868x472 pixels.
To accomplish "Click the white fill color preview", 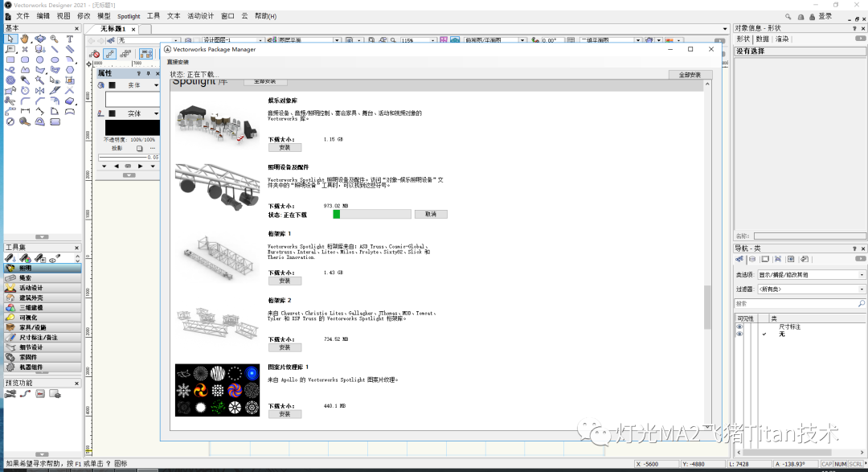I will [x=133, y=99].
